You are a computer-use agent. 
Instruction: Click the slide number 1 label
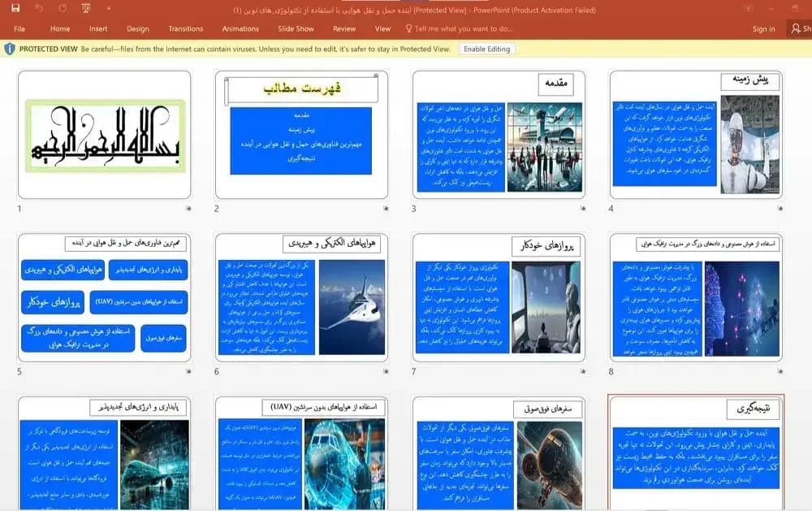coord(19,209)
